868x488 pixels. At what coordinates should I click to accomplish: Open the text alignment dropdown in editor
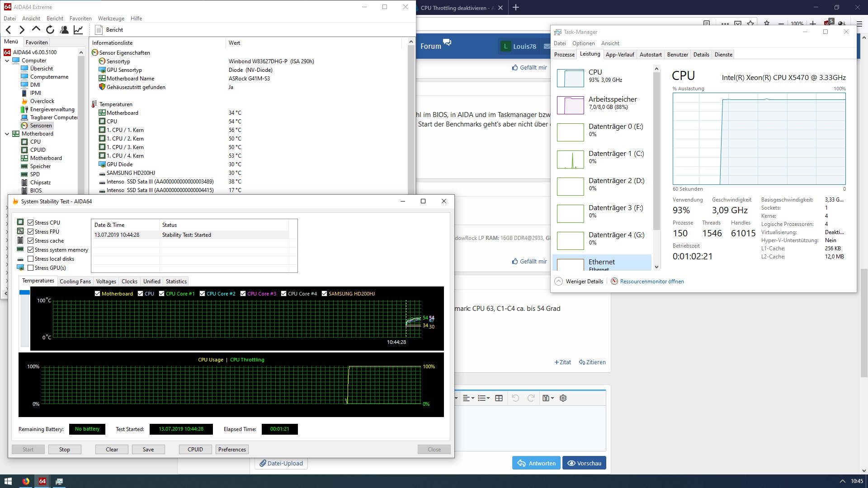pyautogui.click(x=468, y=398)
